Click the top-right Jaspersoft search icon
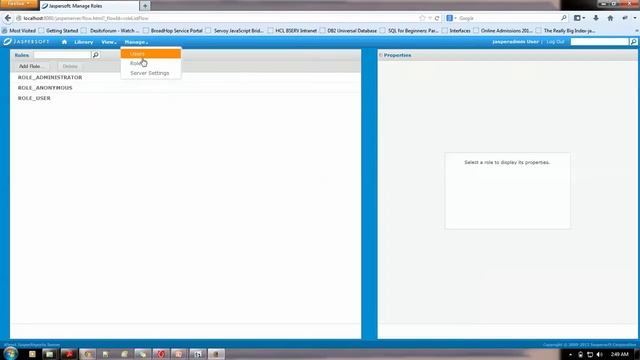Screen dimensions: 640x360 tap(633, 42)
